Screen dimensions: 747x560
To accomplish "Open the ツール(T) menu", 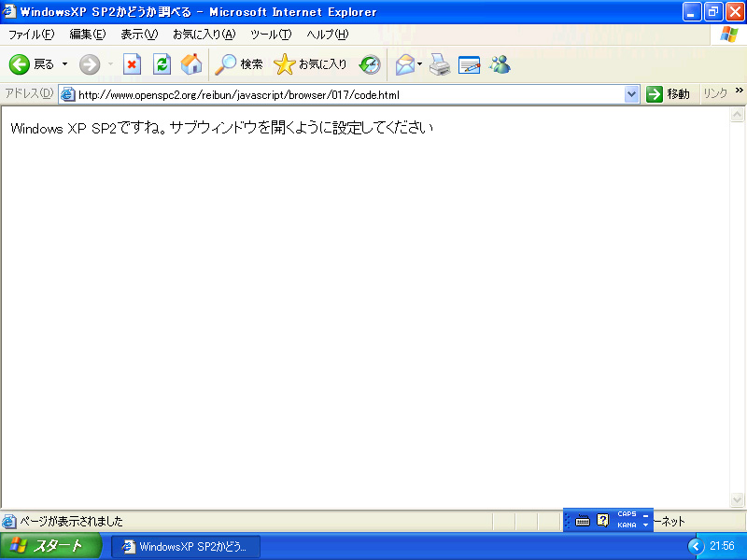I will coord(271,35).
